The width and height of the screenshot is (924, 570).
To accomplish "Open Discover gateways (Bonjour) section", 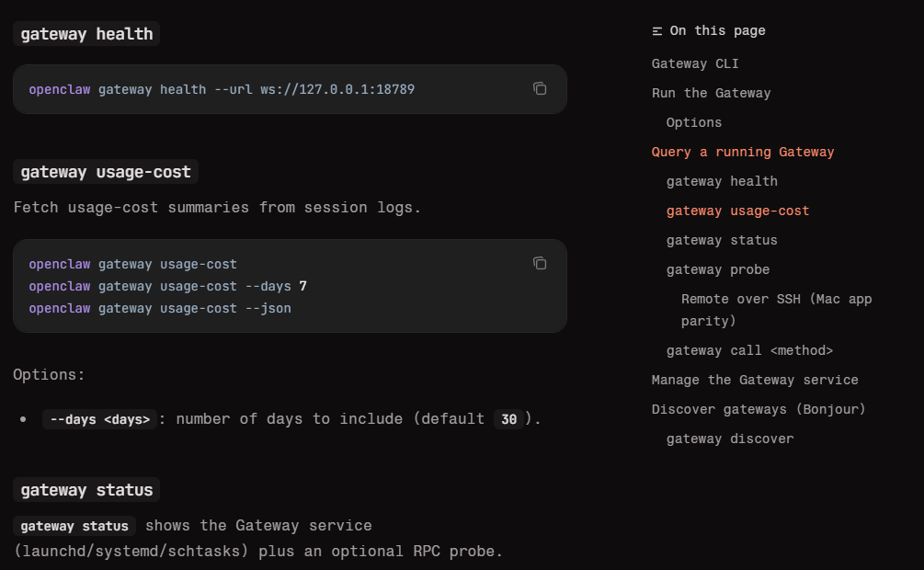I will [x=759, y=410].
